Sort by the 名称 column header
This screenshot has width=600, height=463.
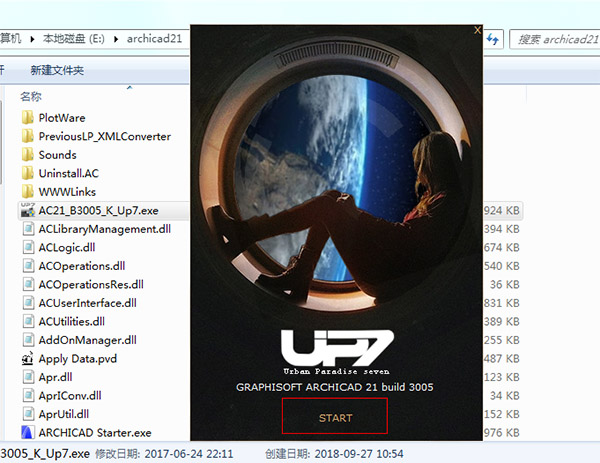31,96
